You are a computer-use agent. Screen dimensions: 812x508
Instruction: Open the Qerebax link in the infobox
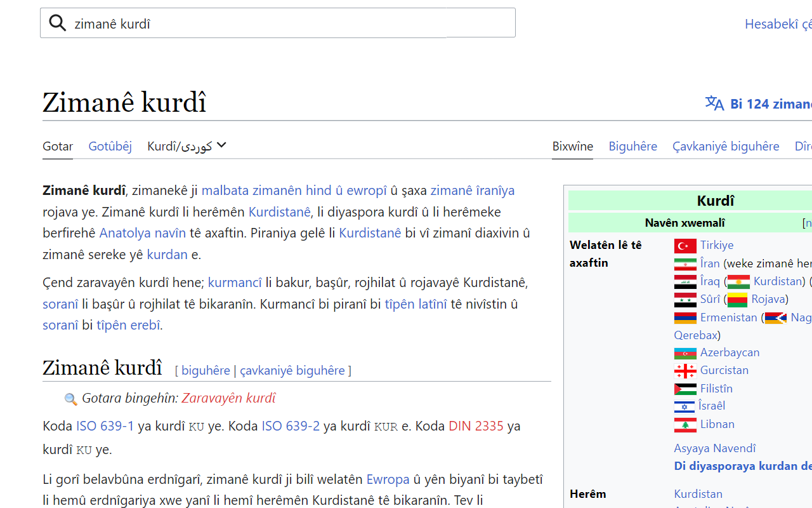[x=696, y=335]
